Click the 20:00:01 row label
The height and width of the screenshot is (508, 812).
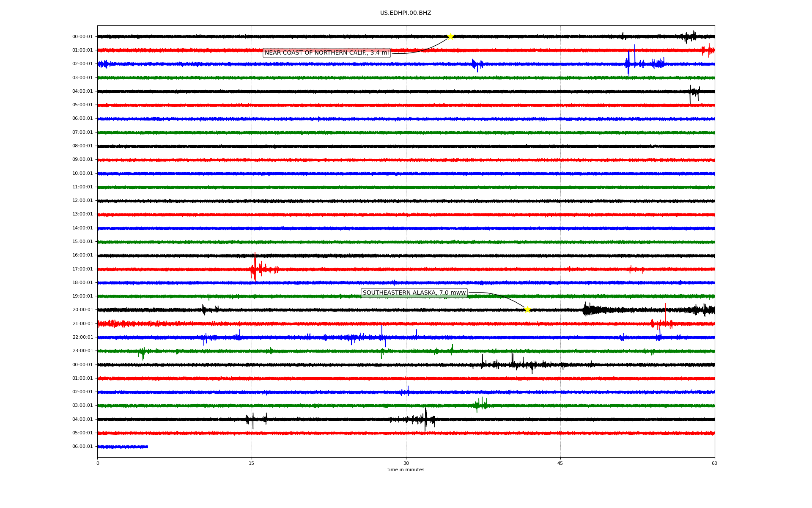click(x=82, y=310)
